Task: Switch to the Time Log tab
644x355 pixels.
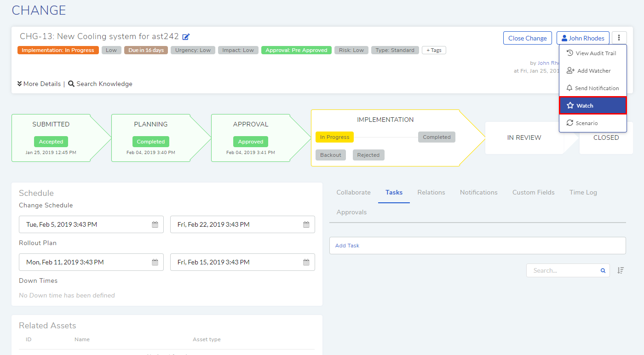Action: [583, 192]
